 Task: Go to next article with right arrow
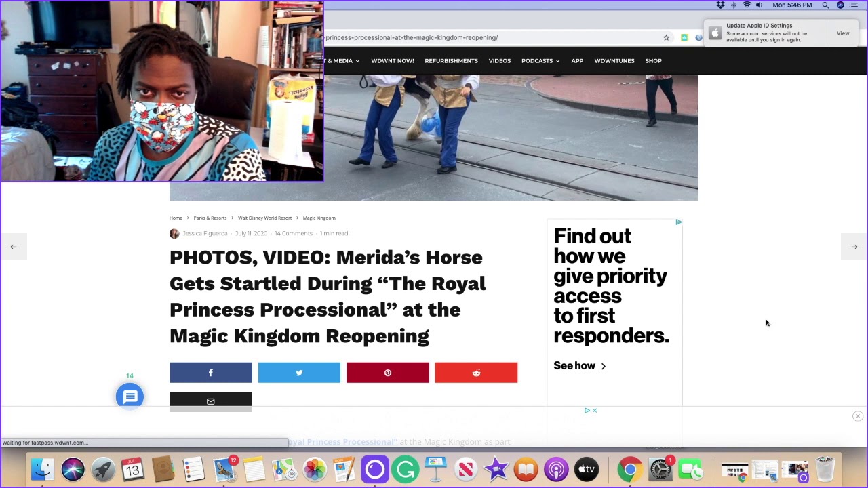pyautogui.click(x=854, y=247)
